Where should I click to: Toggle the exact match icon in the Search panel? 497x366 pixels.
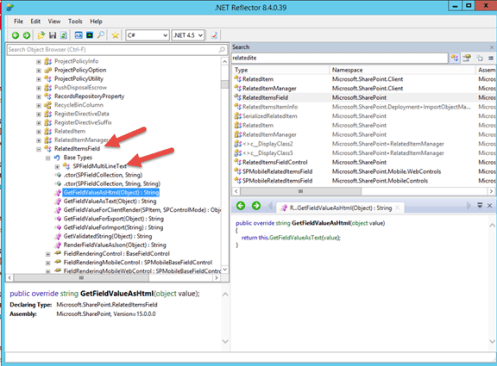491,58
